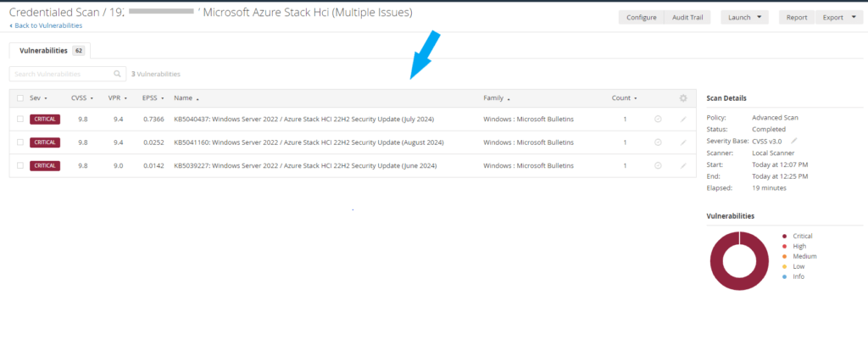The height and width of the screenshot is (340, 868).
Task: Click the pencil icon in the KB5040437 row
Action: coord(683,119)
